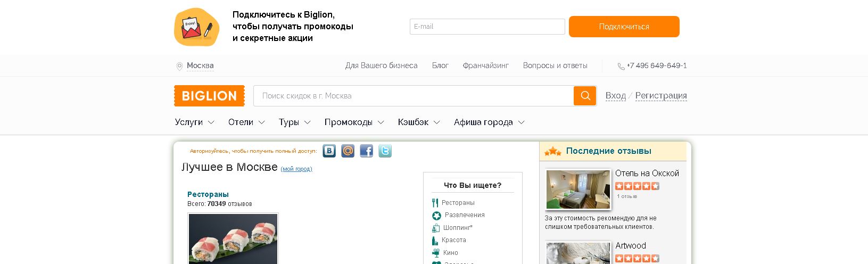Log in with Twitter icon

[x=385, y=151]
